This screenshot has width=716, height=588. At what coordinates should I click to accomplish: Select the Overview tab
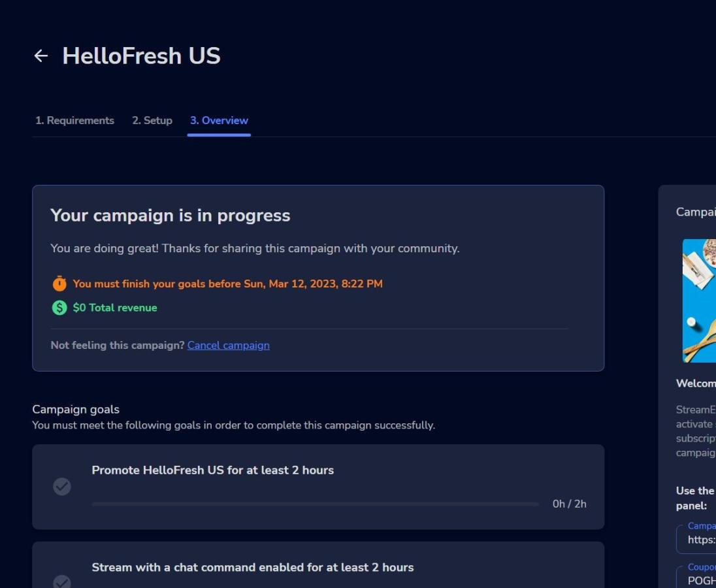[x=219, y=120]
